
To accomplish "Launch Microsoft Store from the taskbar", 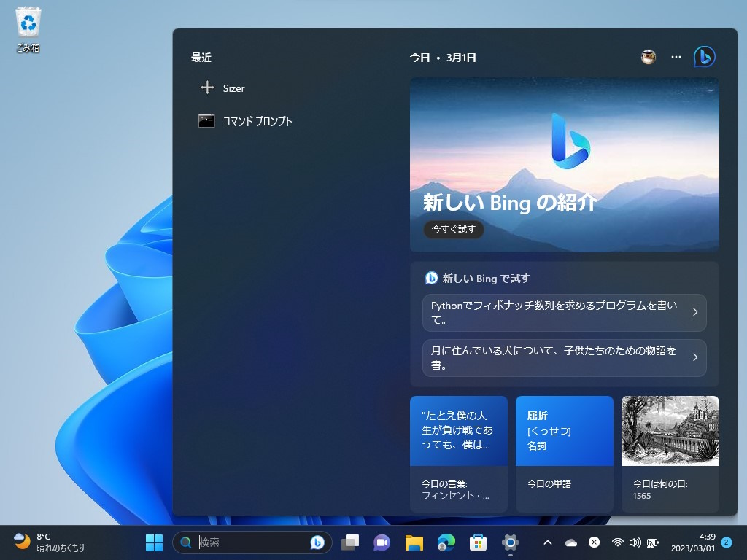I will pos(476,543).
